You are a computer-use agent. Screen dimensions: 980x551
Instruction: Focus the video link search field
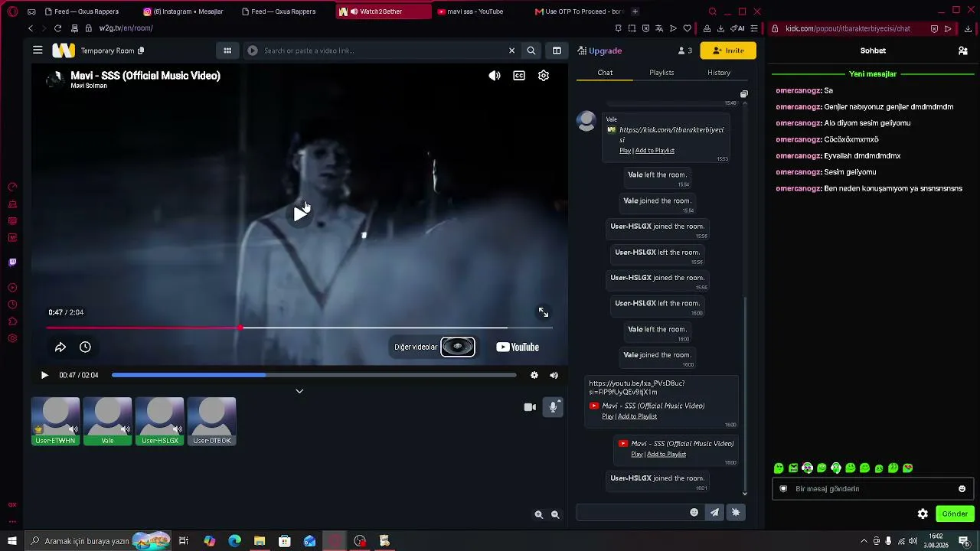click(383, 51)
